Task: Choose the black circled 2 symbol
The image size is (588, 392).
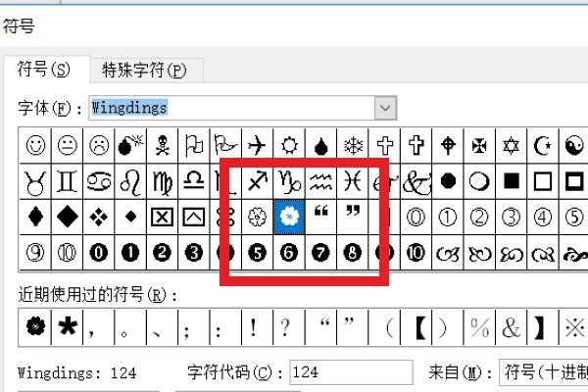Action: [162, 253]
